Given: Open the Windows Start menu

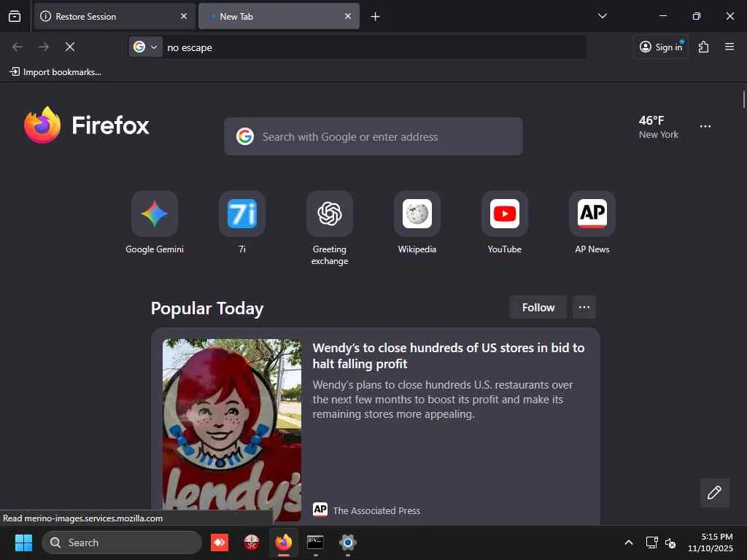Looking at the screenshot, I should [x=23, y=542].
